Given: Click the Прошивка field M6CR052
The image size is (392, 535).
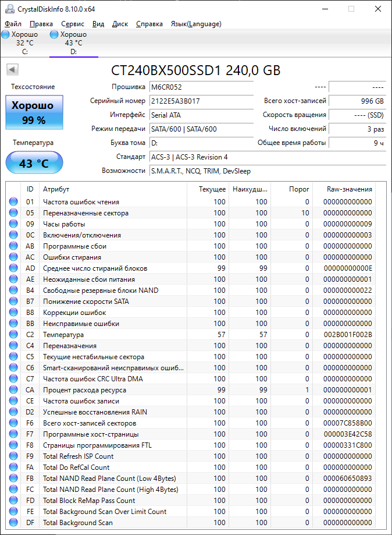Looking at the screenshot, I should (201, 87).
